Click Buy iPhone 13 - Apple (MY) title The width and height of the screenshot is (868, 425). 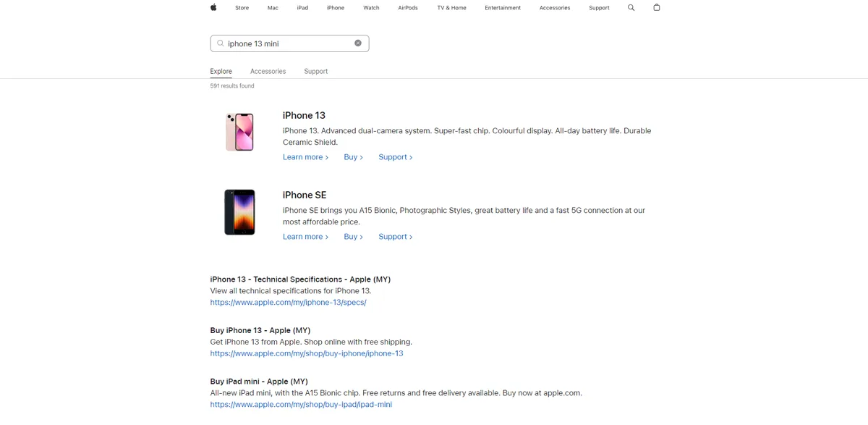pos(260,330)
